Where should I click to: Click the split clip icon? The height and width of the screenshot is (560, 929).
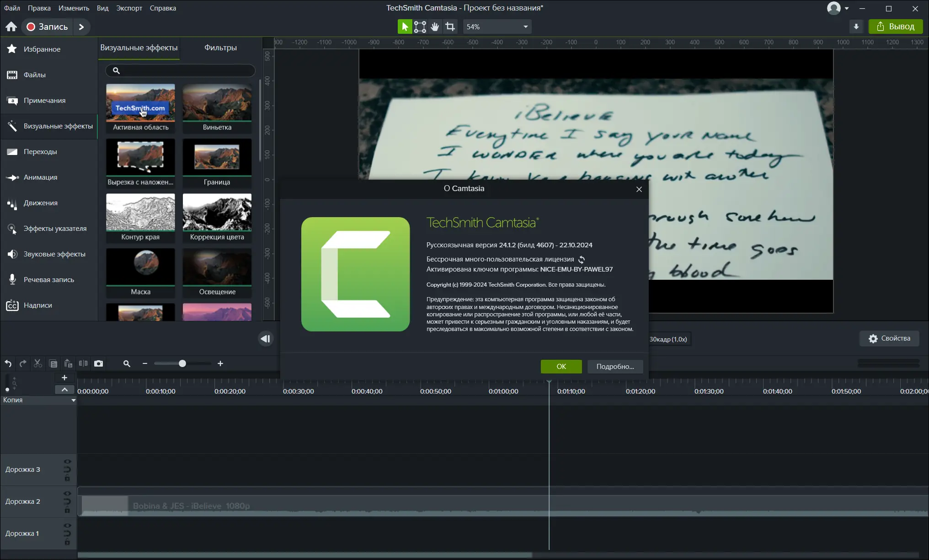tap(83, 363)
